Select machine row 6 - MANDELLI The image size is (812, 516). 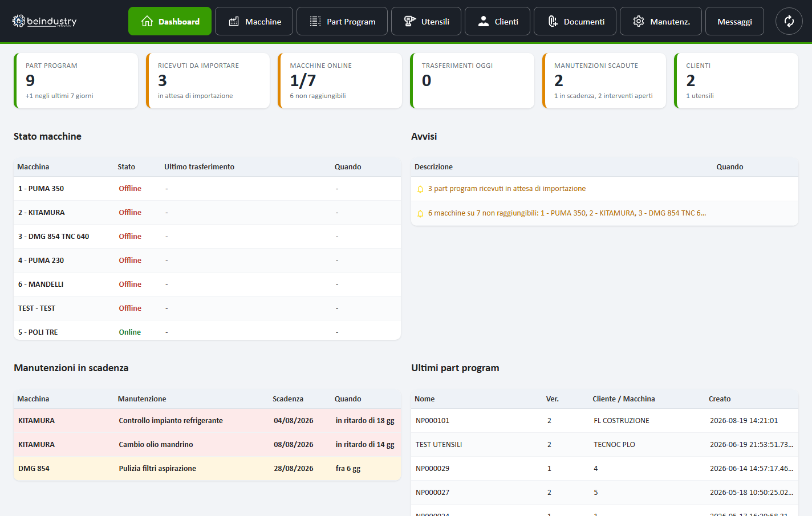click(207, 284)
